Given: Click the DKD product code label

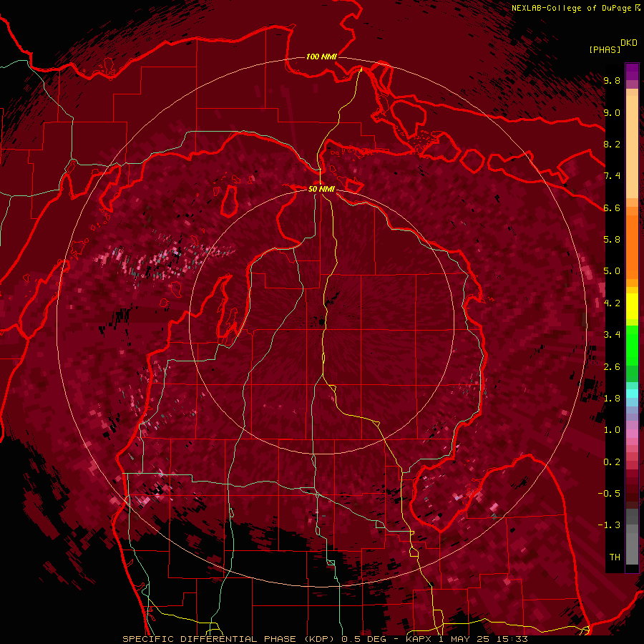Looking at the screenshot, I should pos(629,43).
